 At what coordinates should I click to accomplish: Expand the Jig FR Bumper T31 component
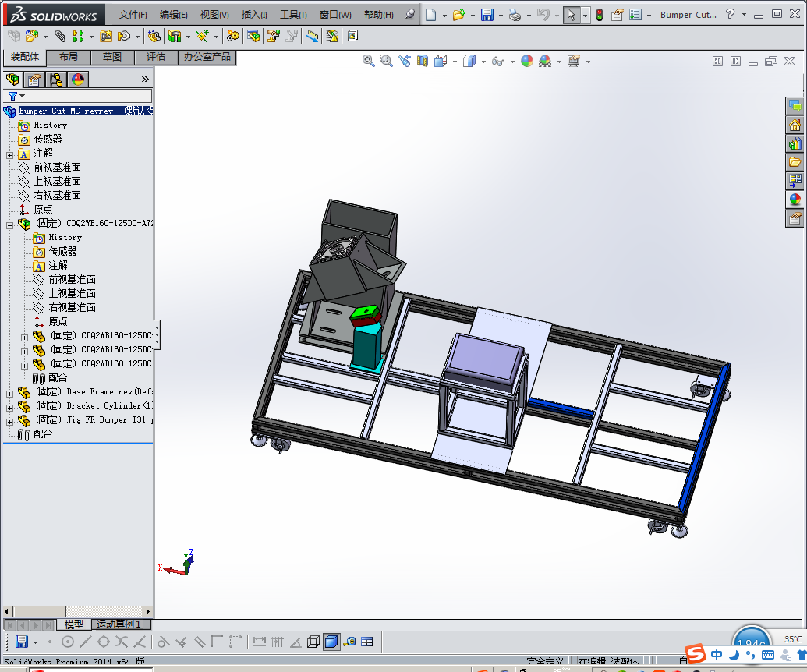click(9, 422)
